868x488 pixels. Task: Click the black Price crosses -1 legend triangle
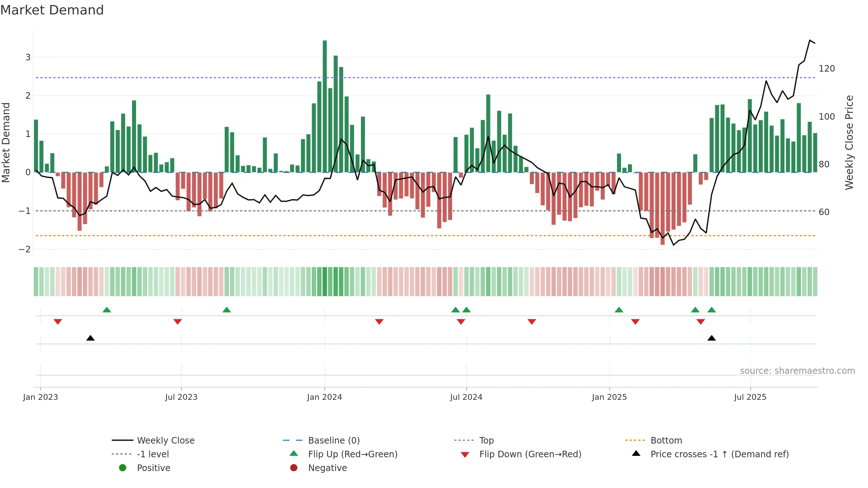pyautogui.click(x=636, y=453)
